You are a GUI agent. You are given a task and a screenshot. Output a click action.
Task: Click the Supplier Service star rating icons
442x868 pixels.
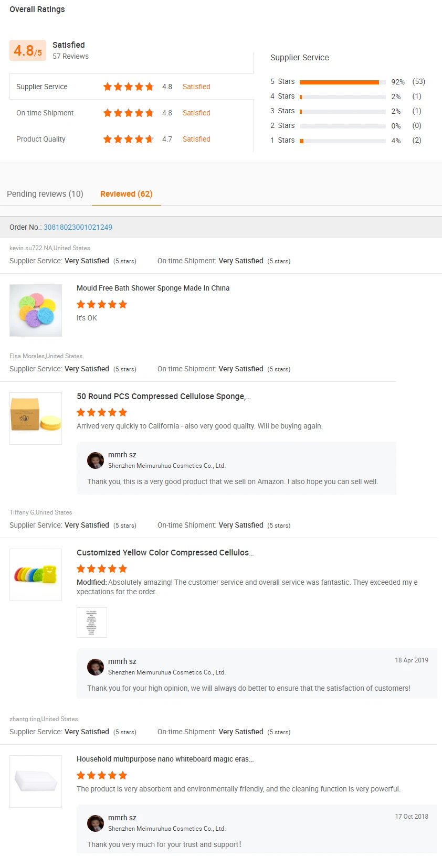129,87
